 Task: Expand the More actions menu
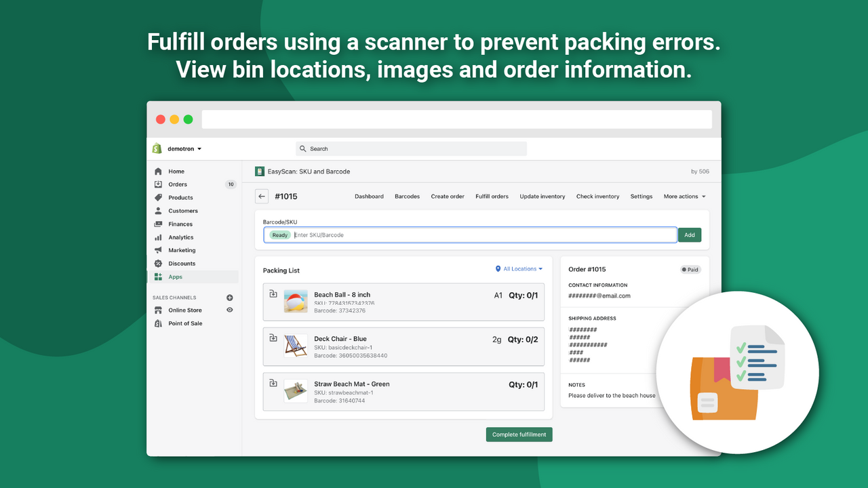pos(684,197)
